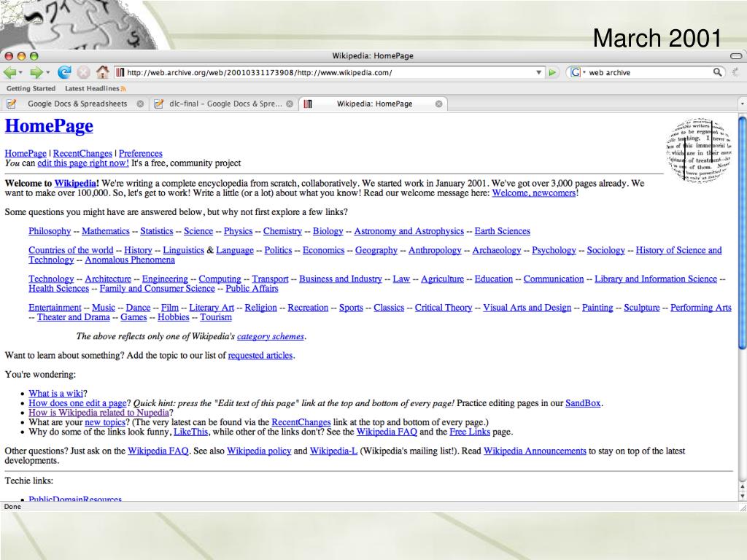Switch to dlc-final Google Docs tab
This screenshot has width=747, height=560.
click(x=224, y=104)
